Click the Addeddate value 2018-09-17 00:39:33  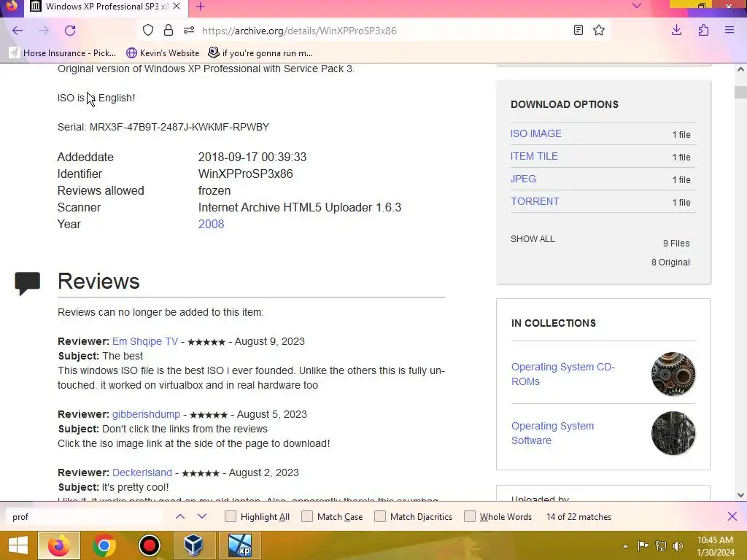tap(252, 157)
